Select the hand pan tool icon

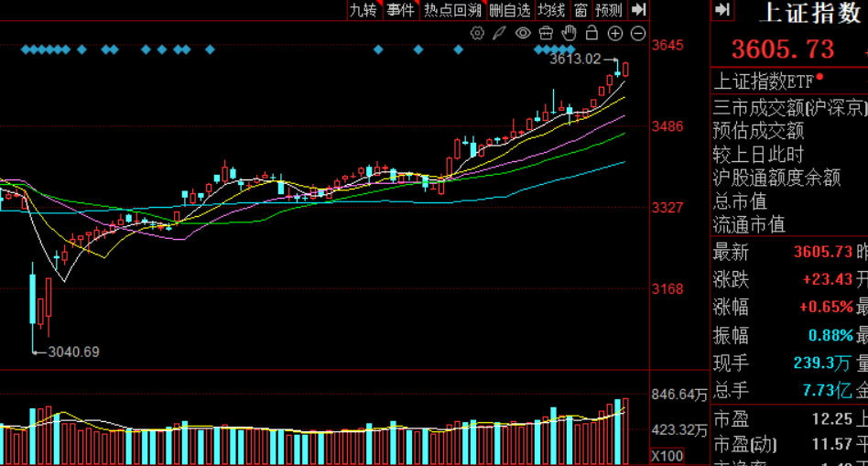click(x=570, y=33)
